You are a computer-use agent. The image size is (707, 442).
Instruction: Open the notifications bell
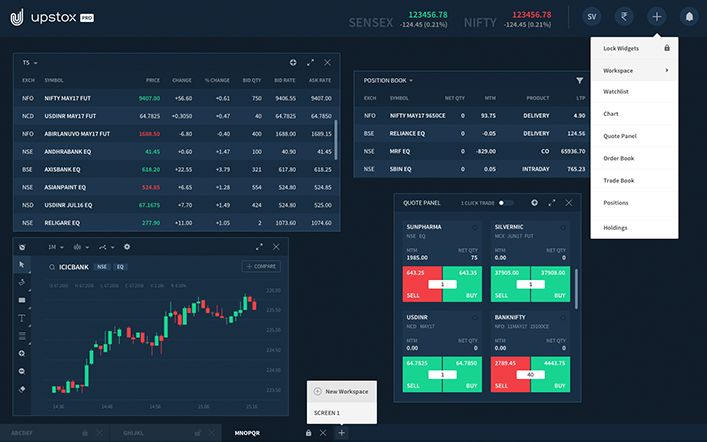pyautogui.click(x=688, y=17)
